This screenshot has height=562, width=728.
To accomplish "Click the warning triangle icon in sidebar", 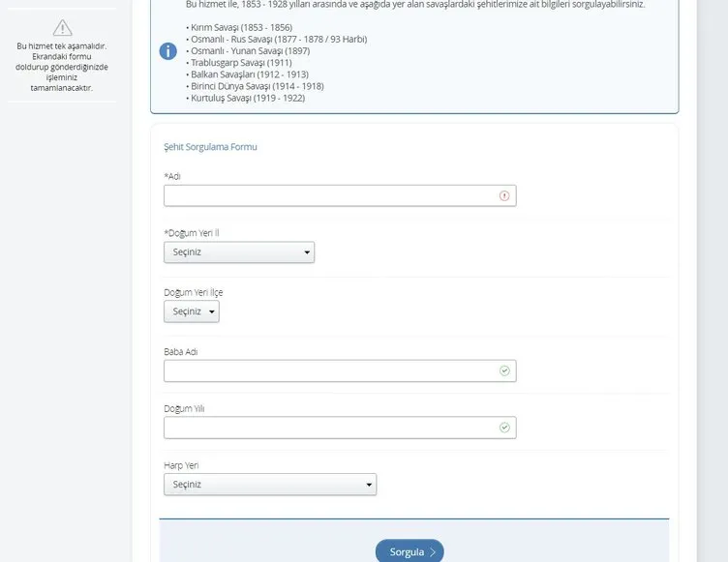I will (62, 27).
